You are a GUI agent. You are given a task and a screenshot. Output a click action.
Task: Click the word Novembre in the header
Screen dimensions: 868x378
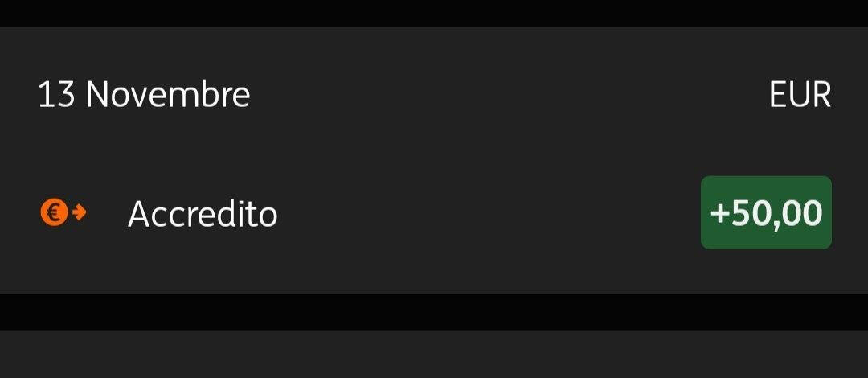(168, 95)
